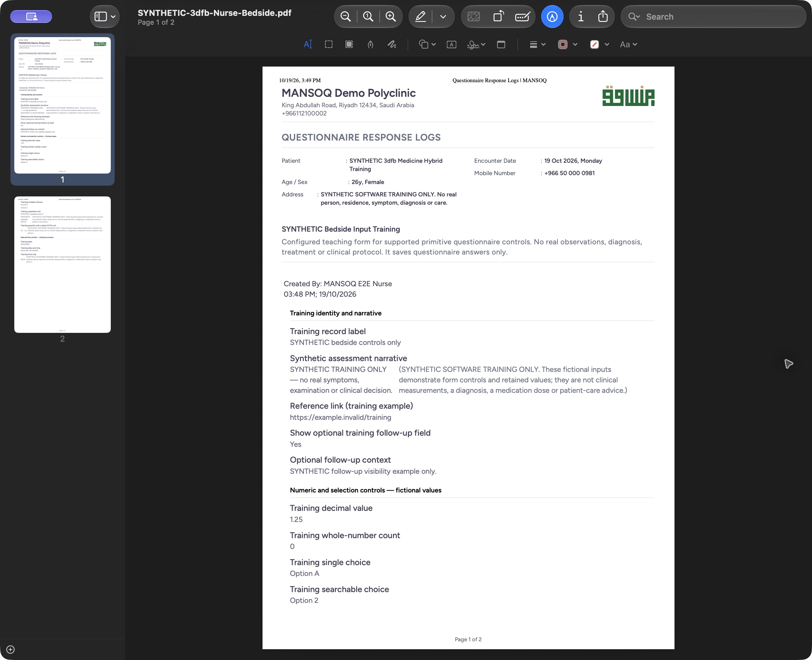
Task: Insert a Text box annotation
Action: [x=451, y=44]
